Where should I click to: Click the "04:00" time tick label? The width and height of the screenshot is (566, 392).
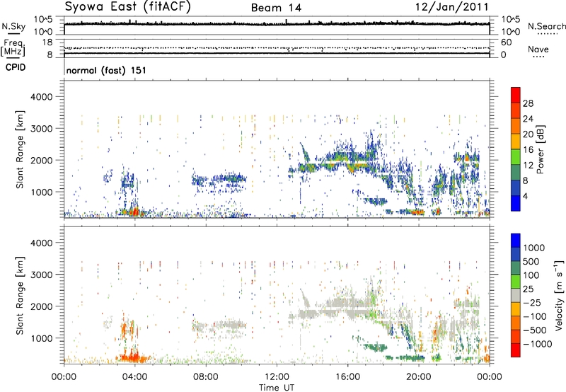[x=134, y=377]
